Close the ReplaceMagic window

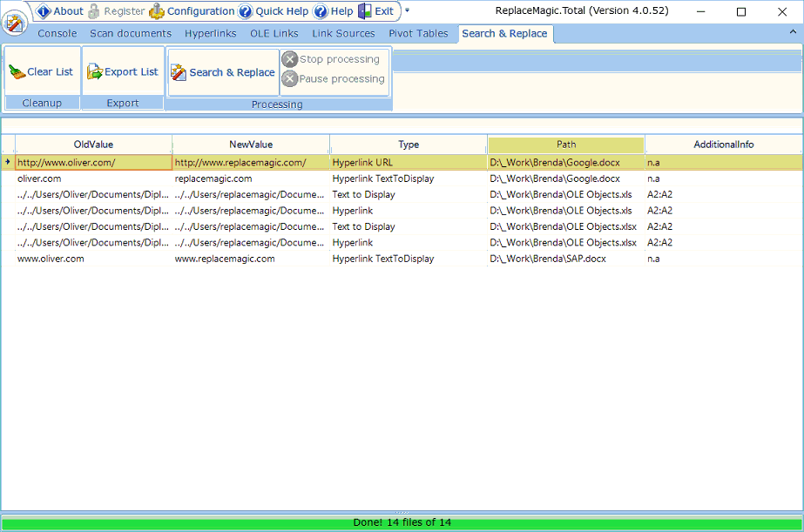[782, 11]
